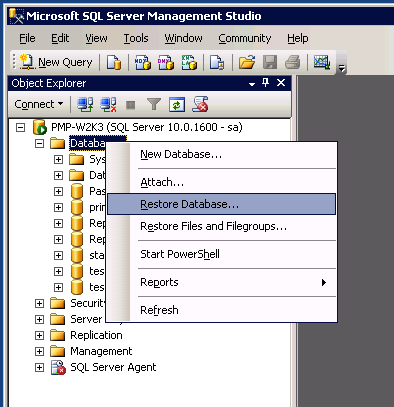This screenshot has width=394, height=407.
Task: Click the New Query toolbar button
Action: (x=56, y=62)
